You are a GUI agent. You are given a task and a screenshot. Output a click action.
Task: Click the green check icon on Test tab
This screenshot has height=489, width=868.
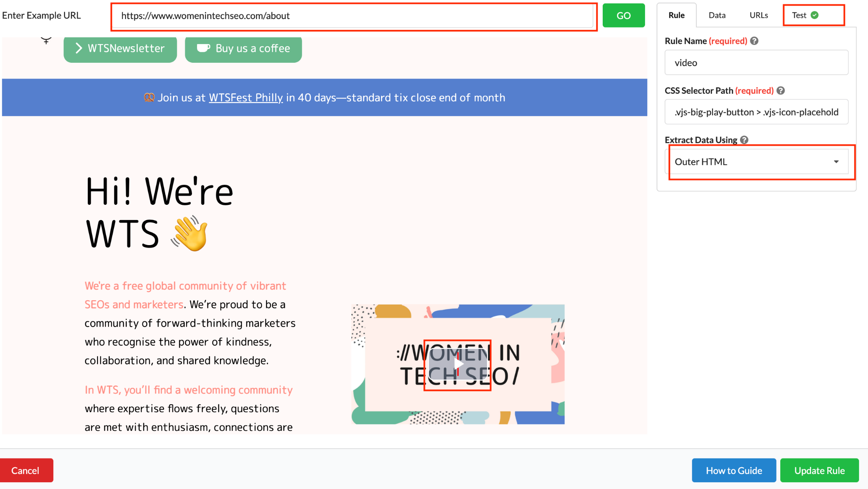click(x=815, y=15)
